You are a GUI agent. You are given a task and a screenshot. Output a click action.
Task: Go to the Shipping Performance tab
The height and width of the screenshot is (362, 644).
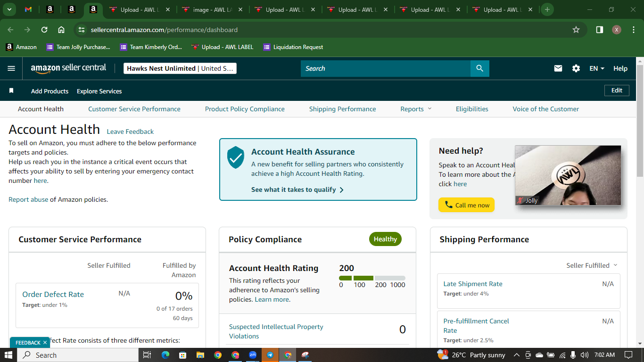tap(343, 109)
